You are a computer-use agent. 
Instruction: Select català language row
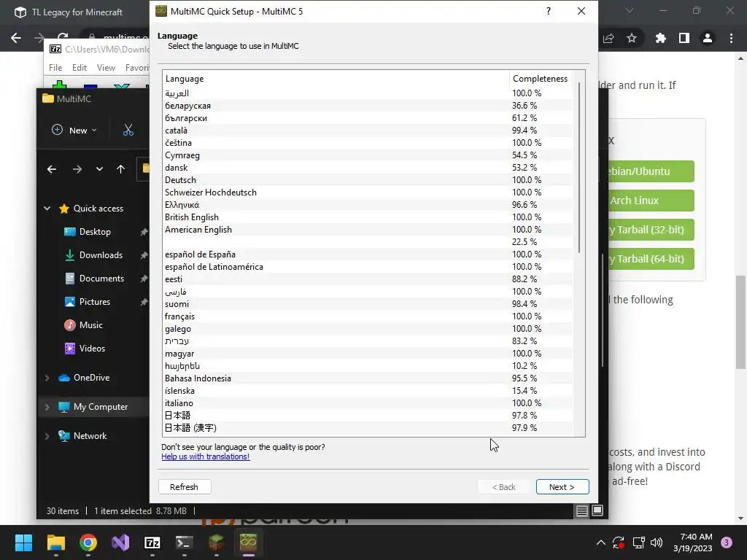pyautogui.click(x=368, y=131)
